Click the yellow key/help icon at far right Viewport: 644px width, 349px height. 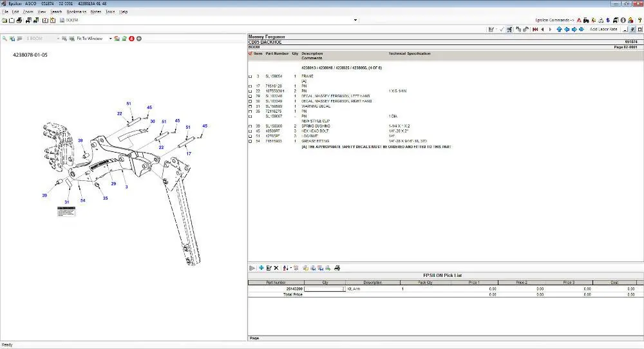pos(639,20)
